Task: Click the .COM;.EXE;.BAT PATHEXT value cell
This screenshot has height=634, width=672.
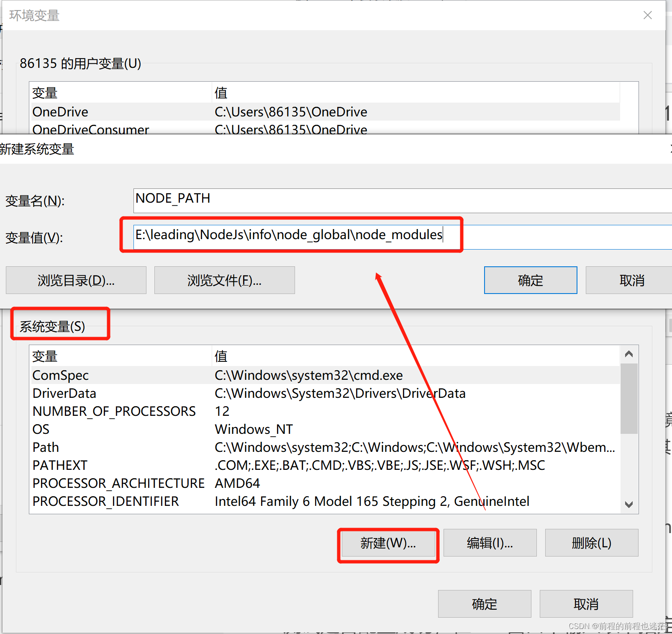Action: tap(380, 465)
